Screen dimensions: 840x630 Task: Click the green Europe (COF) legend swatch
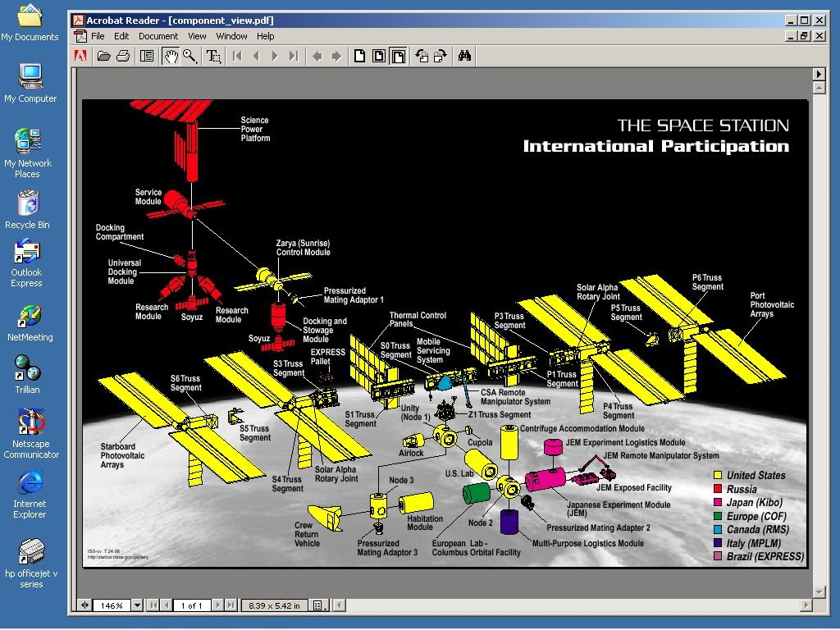718,516
